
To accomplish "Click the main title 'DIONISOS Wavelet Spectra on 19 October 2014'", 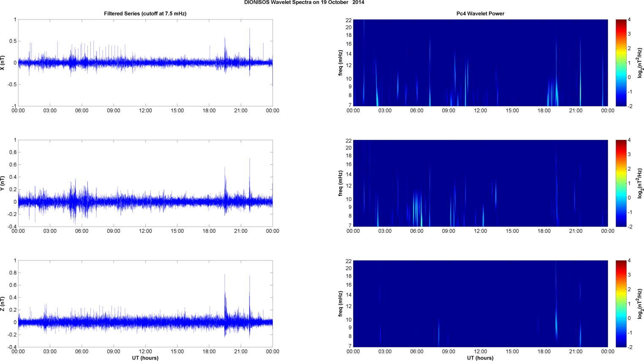I will coord(304,3).
